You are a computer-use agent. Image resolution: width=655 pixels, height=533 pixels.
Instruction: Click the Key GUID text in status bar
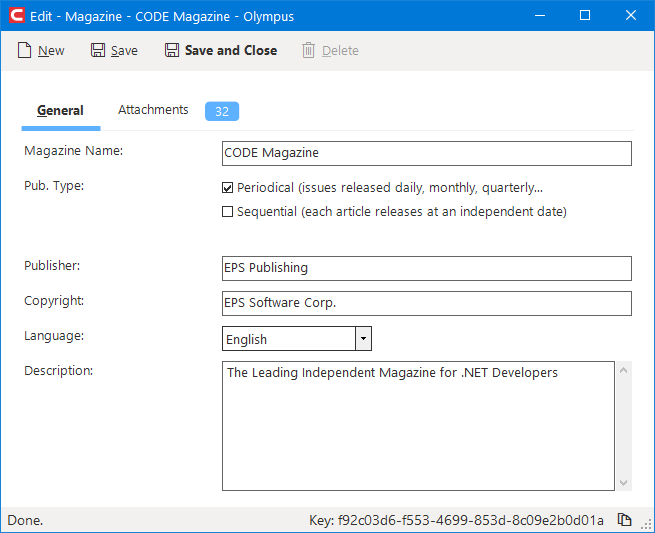(x=456, y=520)
